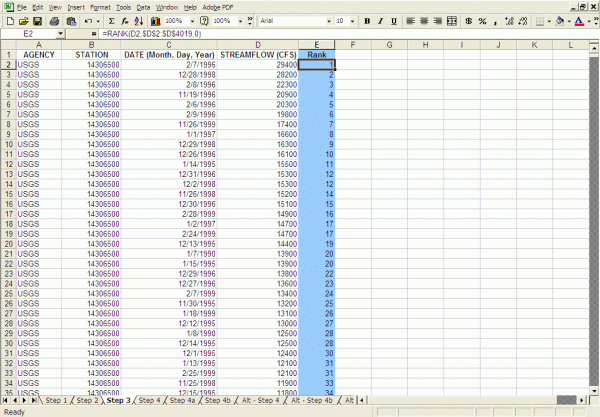Toggle Underline formatting
This screenshot has width=600, height=417.
click(x=394, y=21)
